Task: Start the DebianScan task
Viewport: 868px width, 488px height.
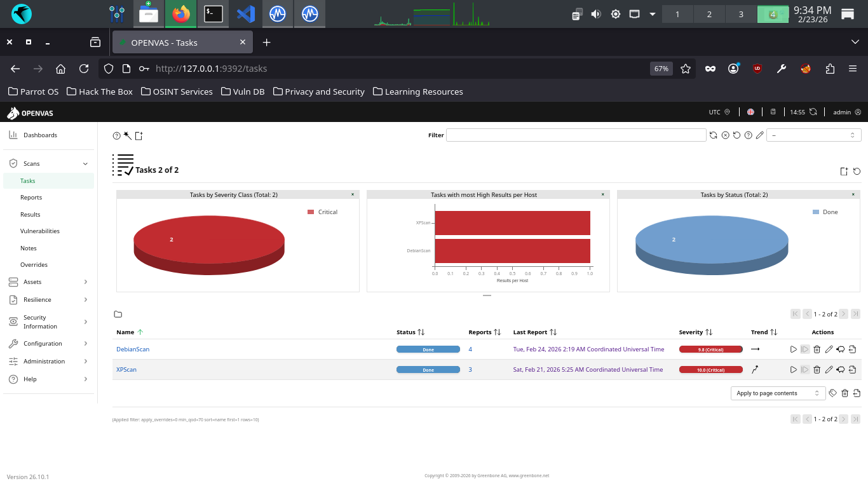Action: click(793, 349)
